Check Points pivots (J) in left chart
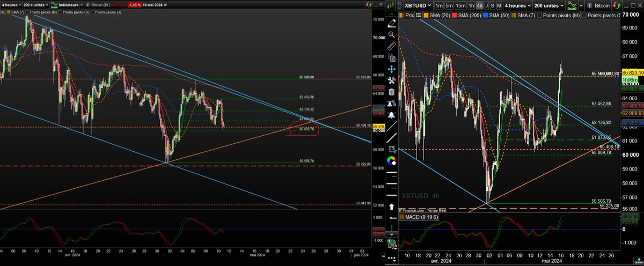 [x=93, y=12]
